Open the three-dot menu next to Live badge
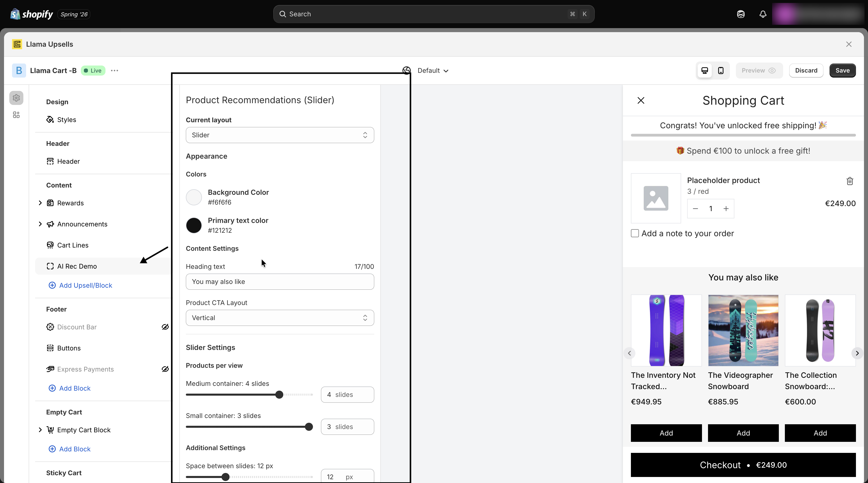This screenshot has width=868, height=483. click(115, 70)
